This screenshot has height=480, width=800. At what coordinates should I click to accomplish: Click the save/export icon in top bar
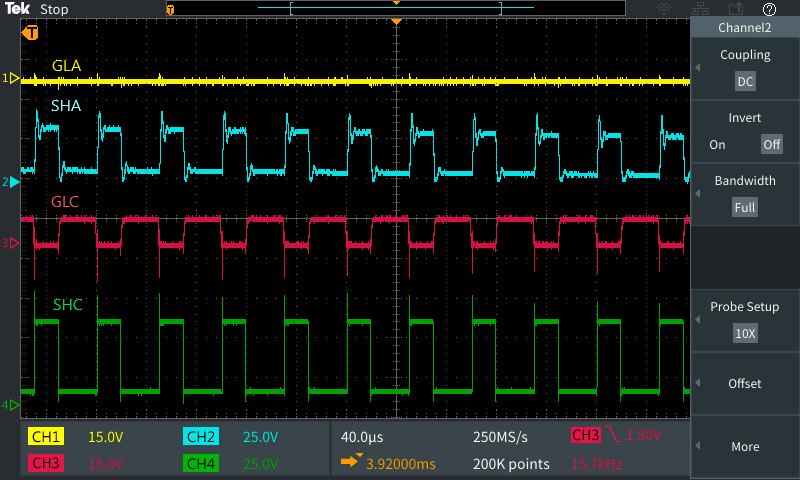coord(736,9)
